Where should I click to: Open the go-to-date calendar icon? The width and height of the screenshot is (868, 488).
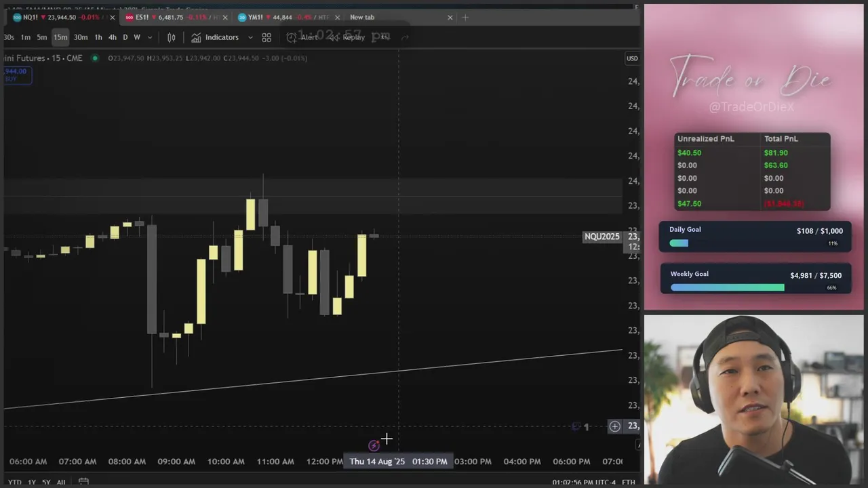click(83, 482)
